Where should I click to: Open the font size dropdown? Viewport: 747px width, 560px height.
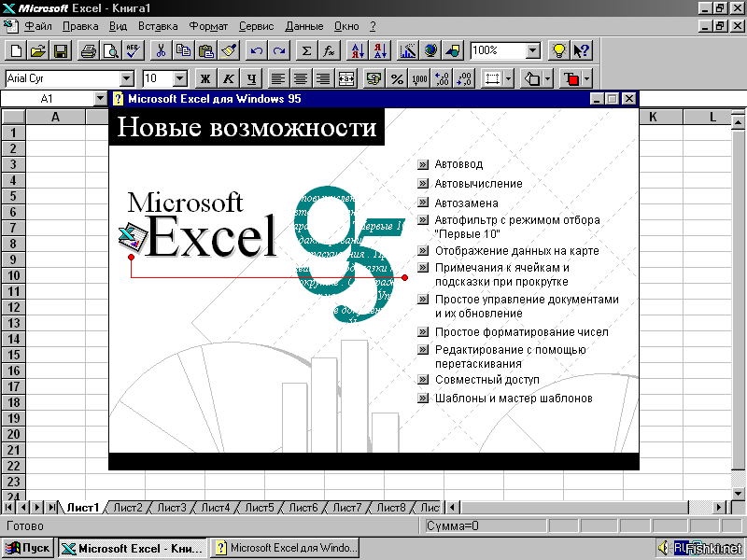click(180, 78)
